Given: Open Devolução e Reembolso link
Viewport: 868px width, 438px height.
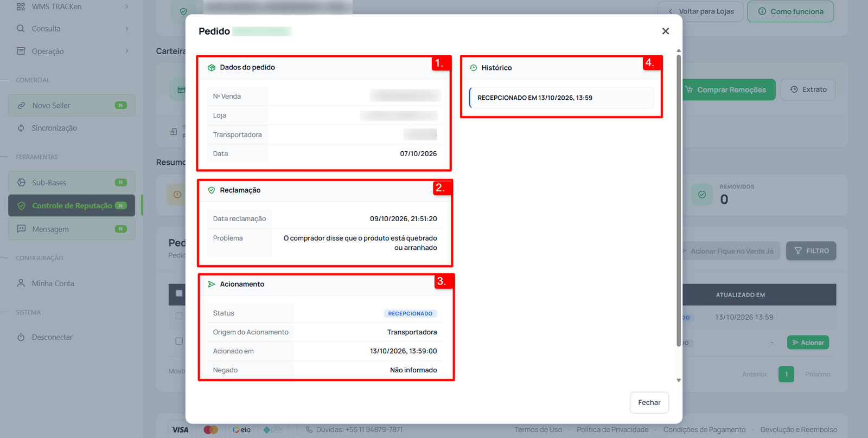Looking at the screenshot, I should [x=799, y=430].
